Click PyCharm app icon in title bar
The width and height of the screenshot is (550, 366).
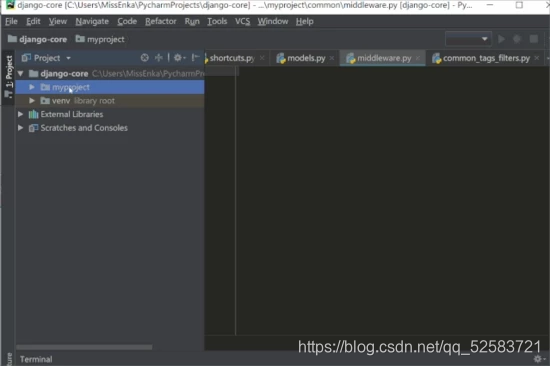11,5
